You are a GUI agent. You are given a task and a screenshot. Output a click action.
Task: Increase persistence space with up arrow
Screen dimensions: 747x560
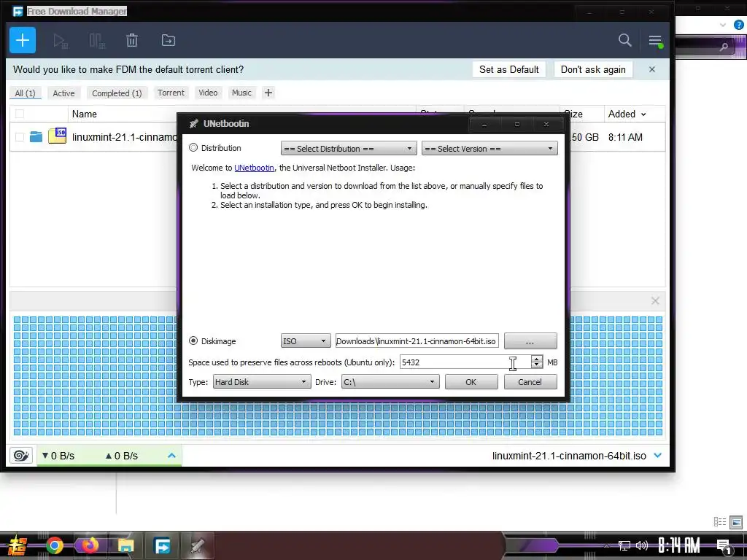(537, 359)
